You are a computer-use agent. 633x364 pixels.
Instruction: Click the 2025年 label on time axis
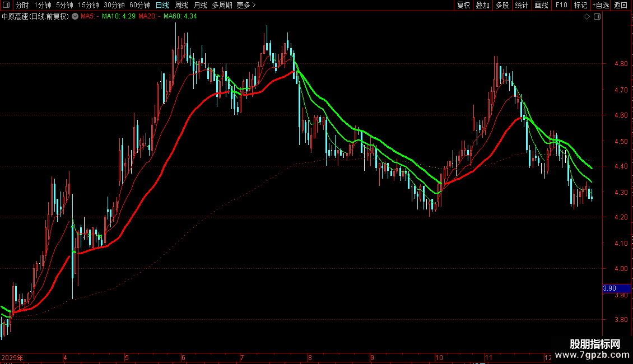[x=12, y=357]
